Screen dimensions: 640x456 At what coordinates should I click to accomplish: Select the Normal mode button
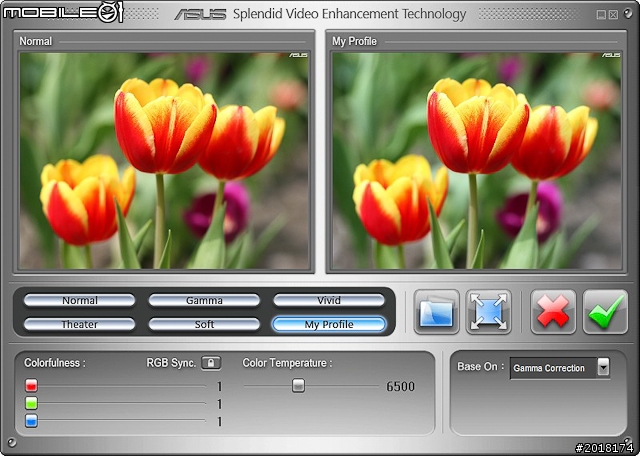coord(80,300)
